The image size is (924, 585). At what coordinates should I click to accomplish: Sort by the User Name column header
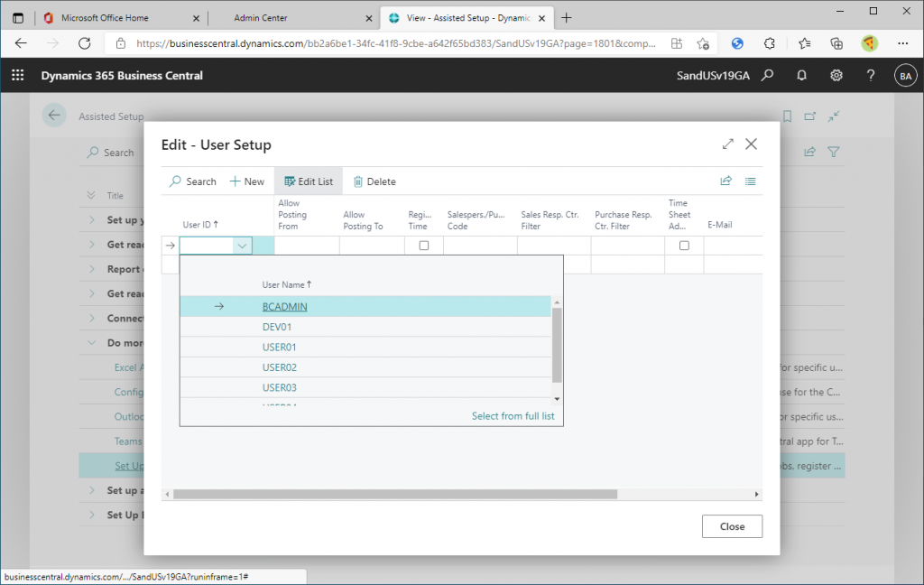[x=286, y=285]
